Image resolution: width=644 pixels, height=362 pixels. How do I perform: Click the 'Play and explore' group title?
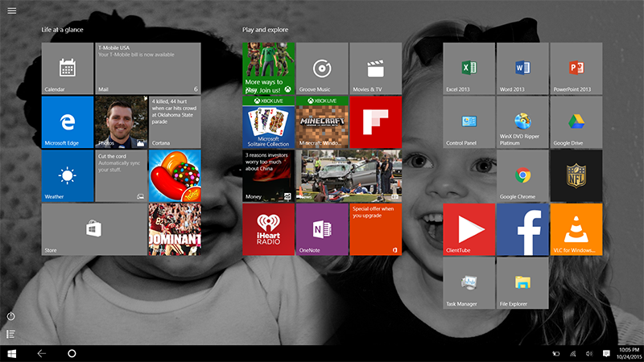(x=266, y=30)
